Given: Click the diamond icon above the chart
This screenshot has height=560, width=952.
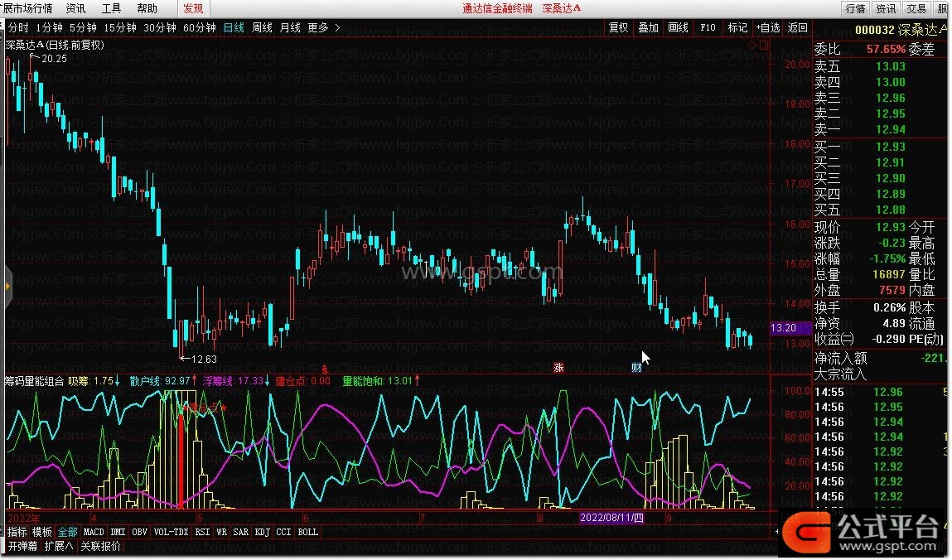Looking at the screenshot, I should tap(751, 45).
